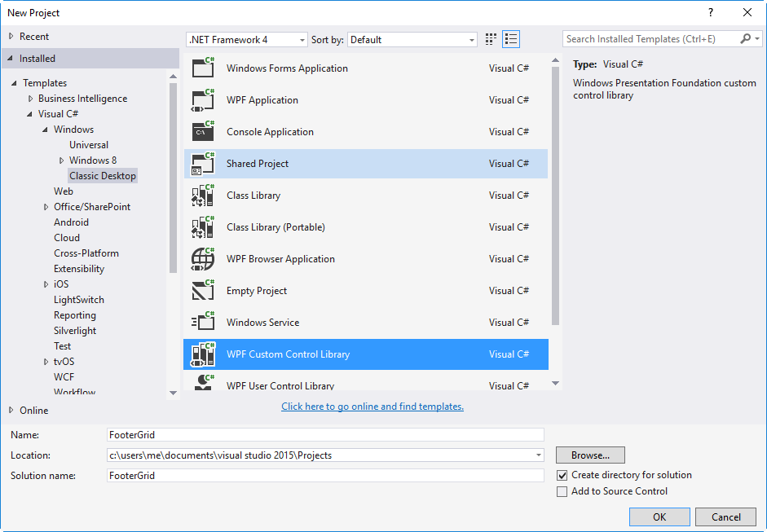Open the go online and find templates link
This screenshot has height=532, width=767.
coord(372,407)
